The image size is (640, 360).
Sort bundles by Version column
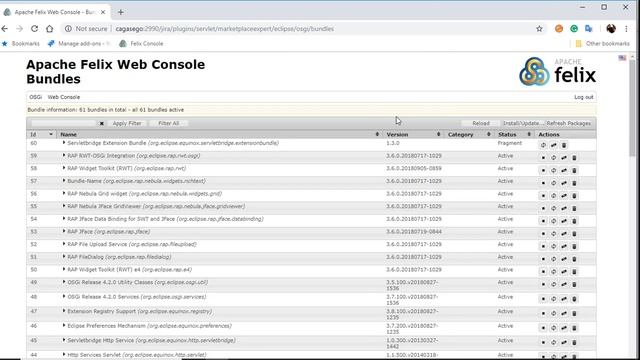[x=413, y=134]
